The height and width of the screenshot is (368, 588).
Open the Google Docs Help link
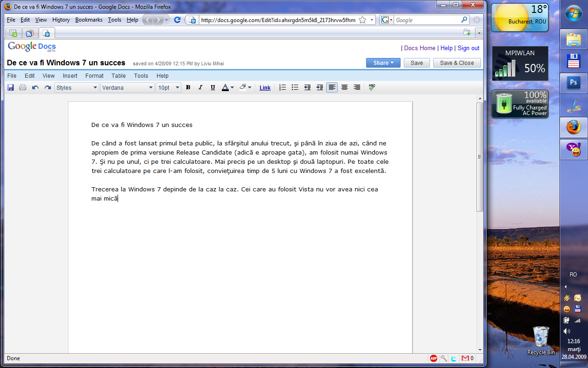pyautogui.click(x=447, y=48)
